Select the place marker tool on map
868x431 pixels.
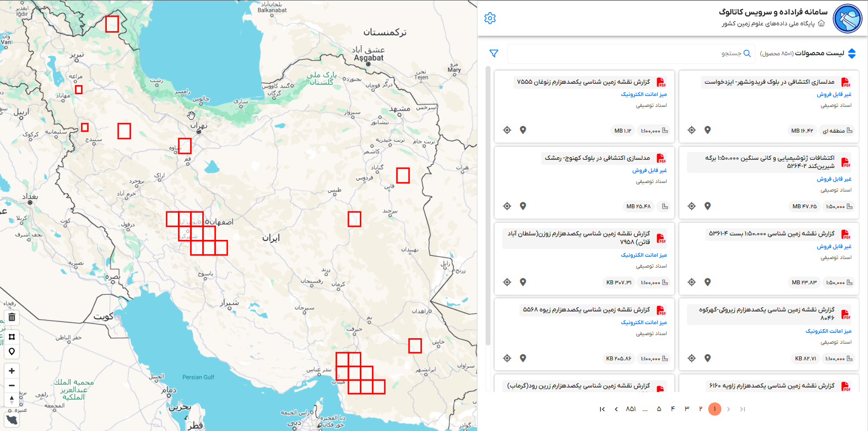(12, 351)
